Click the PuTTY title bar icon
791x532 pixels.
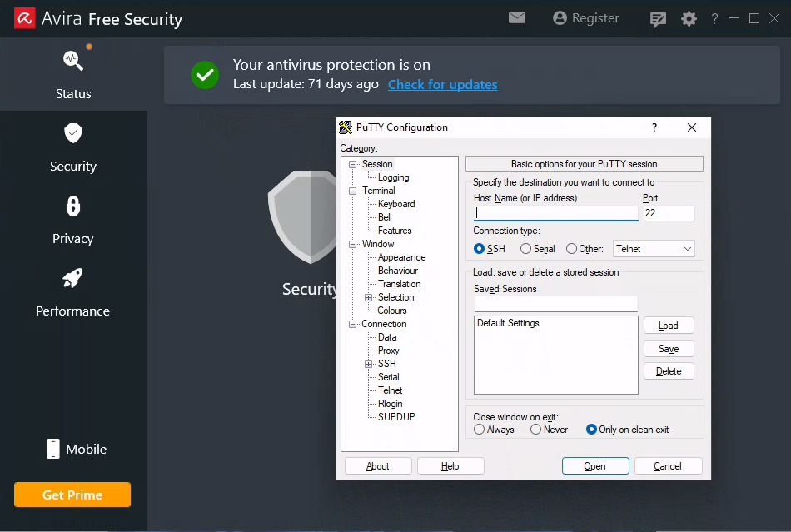(346, 127)
